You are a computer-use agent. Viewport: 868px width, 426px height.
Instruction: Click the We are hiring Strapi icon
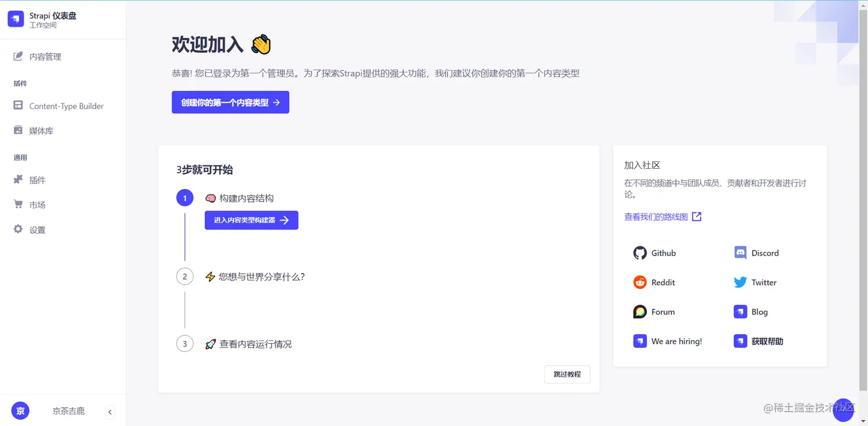coord(640,341)
